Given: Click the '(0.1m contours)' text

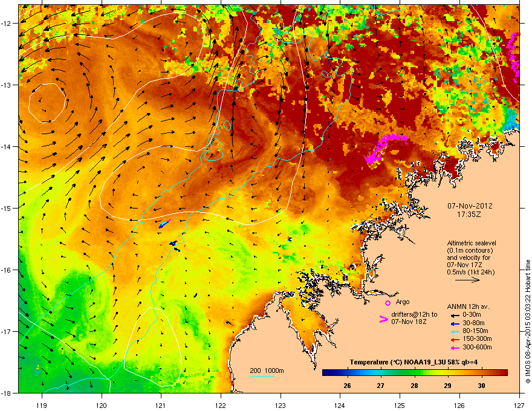Looking at the screenshot, I should point(470,251).
